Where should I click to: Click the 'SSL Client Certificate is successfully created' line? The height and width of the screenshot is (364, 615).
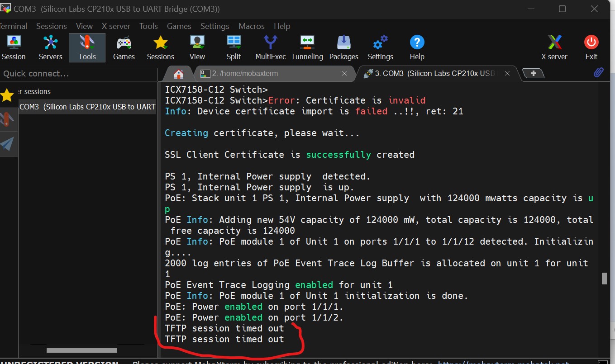290,155
